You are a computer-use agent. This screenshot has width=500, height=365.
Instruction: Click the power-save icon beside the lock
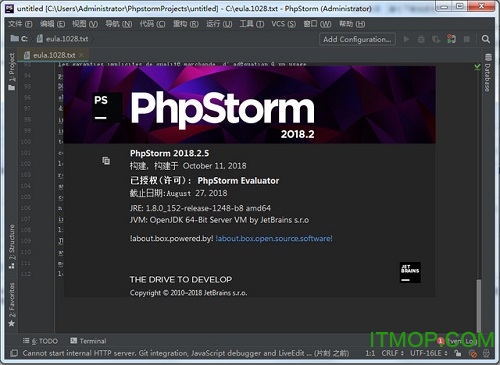pyautogui.click(x=472, y=353)
